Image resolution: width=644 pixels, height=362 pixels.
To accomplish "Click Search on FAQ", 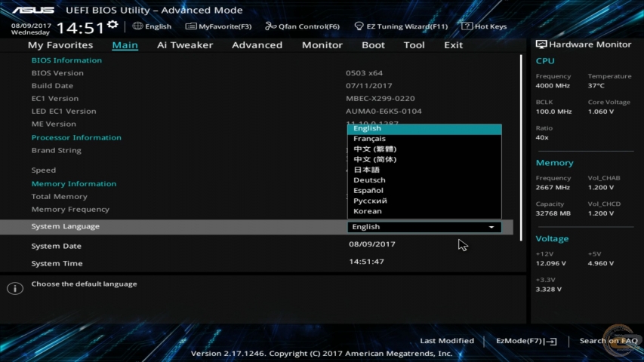I will 609,341.
